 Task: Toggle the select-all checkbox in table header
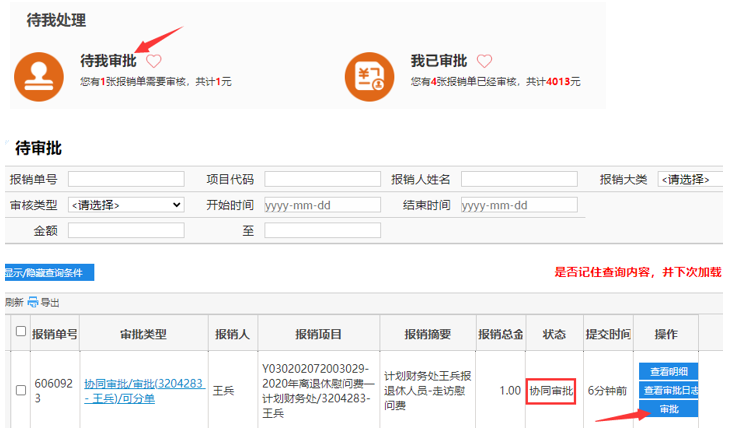[20, 332]
